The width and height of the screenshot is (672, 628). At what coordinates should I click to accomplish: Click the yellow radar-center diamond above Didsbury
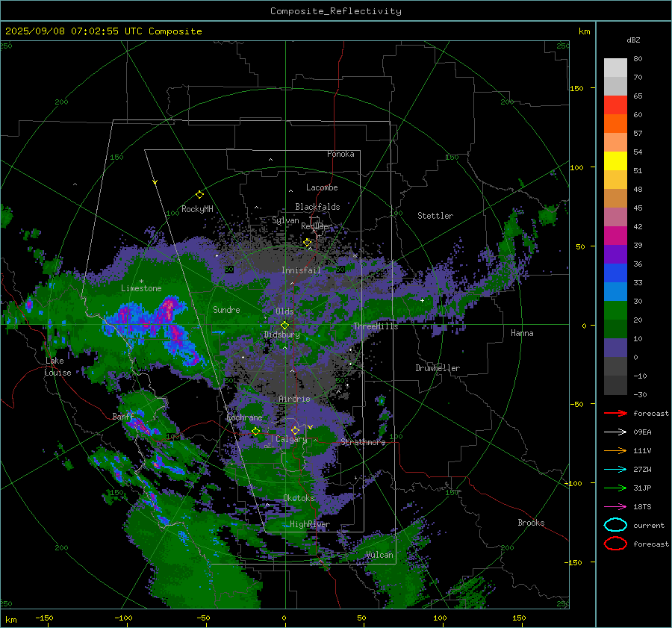pos(284,326)
